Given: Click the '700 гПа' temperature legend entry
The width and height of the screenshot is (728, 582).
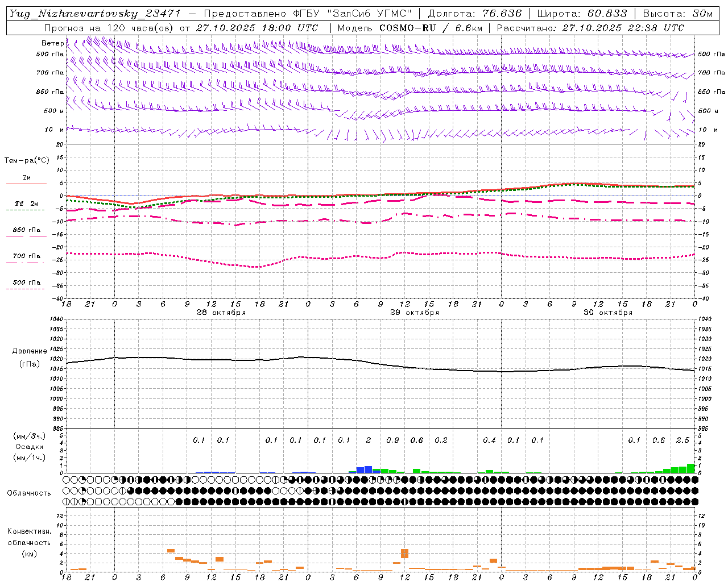Looking at the screenshot, I should click(x=26, y=256).
